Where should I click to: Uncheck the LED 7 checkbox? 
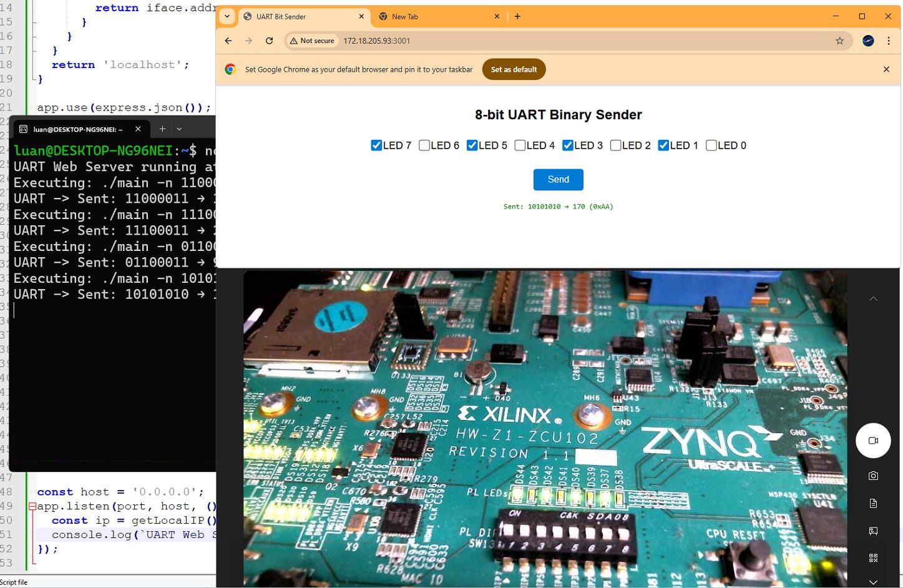coord(376,145)
